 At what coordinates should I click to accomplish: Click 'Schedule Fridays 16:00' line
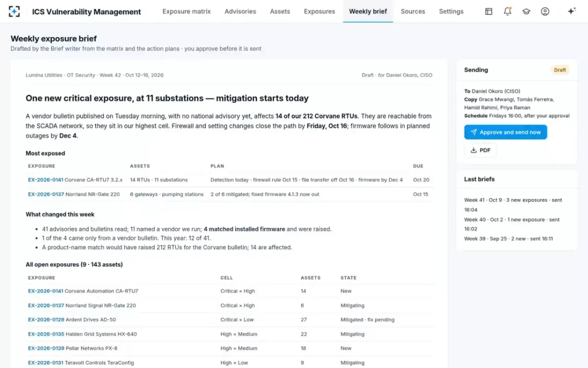tap(517, 116)
